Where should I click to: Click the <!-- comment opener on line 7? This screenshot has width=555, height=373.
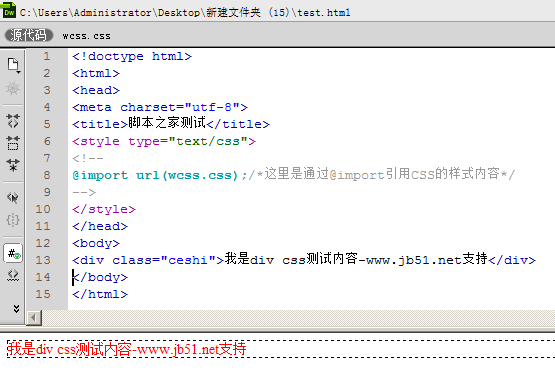pyautogui.click(x=88, y=158)
